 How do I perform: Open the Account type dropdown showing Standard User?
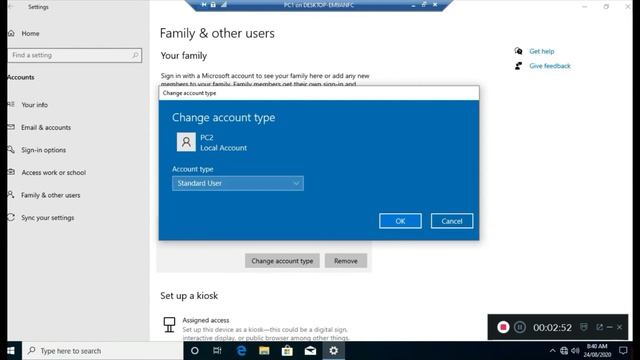238,183
